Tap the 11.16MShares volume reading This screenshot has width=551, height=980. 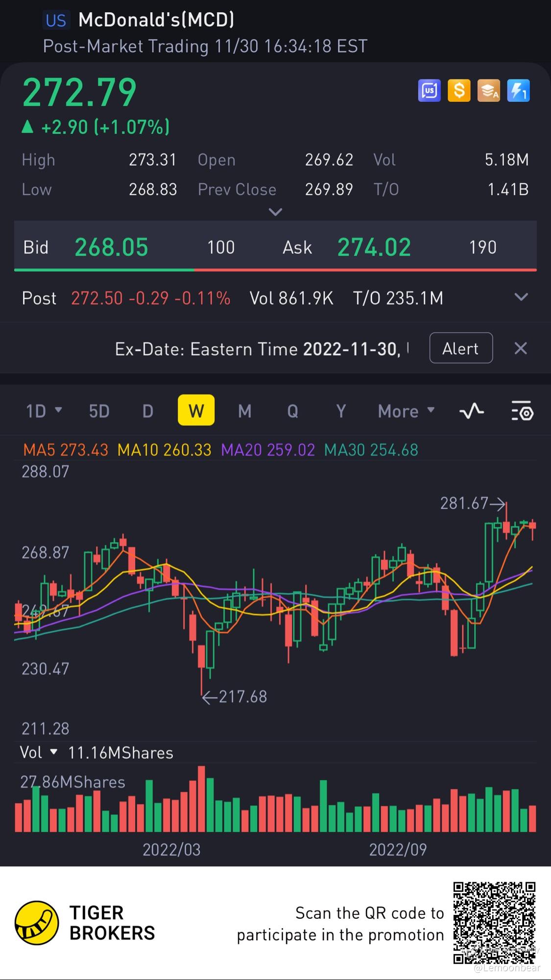pos(120,753)
